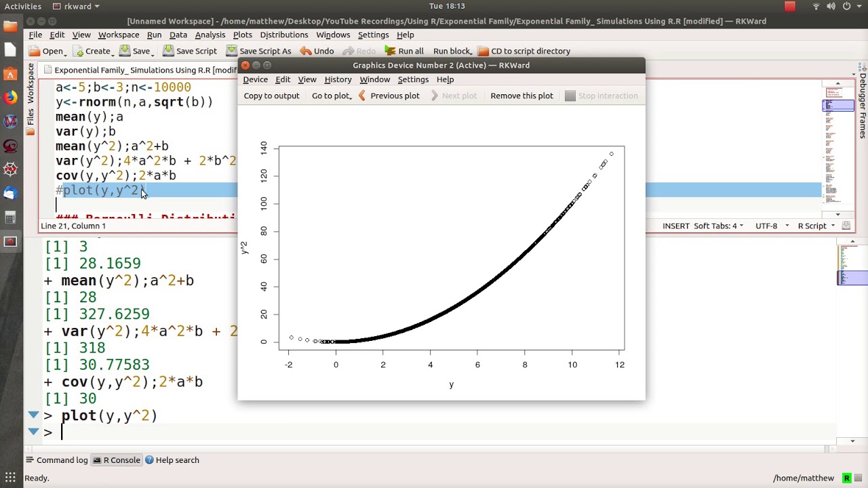Image resolution: width=868 pixels, height=488 pixels.
Task: Click the Save disk icon
Action: pyautogui.click(x=125, y=51)
